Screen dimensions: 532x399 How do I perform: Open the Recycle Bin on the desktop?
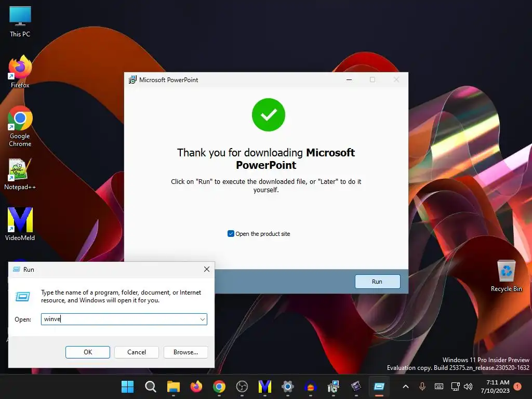point(506,275)
